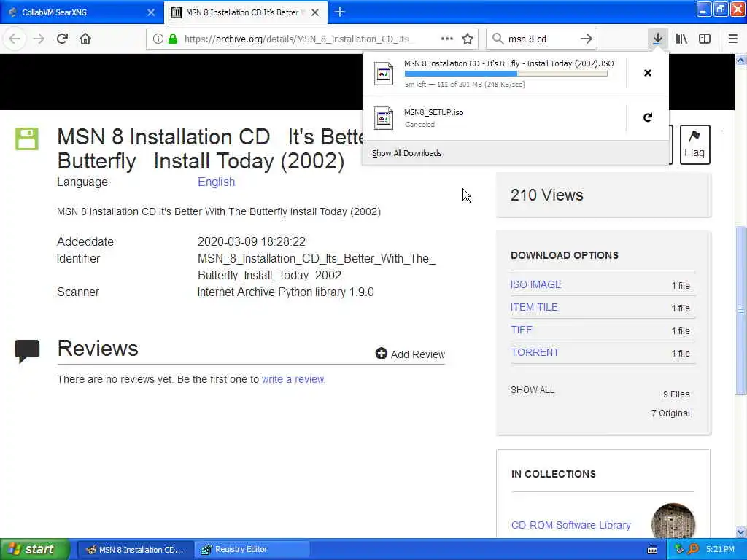
Task: Click the URL address field
Action: tap(295, 39)
